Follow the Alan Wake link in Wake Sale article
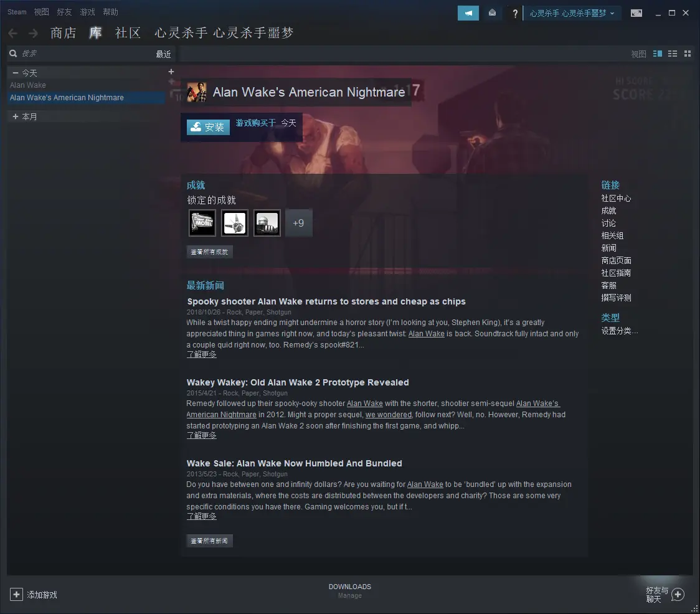 425,484
